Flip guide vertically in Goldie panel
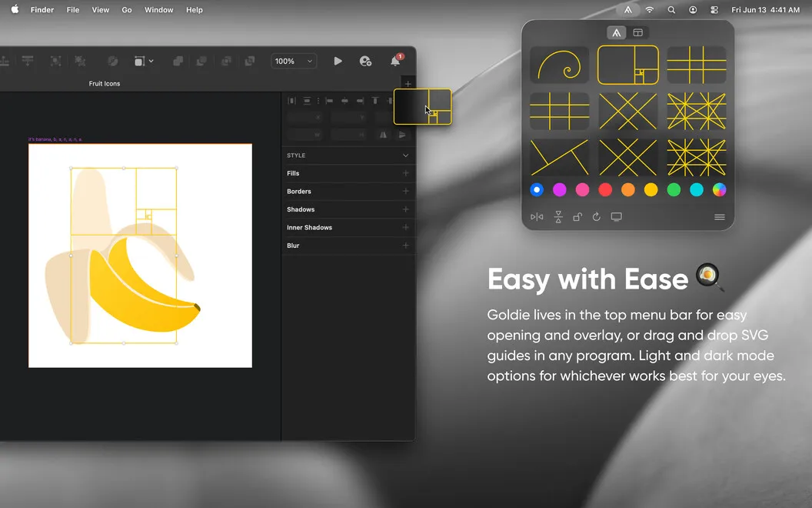Screen dimensions: 812x508 pyautogui.click(x=558, y=217)
